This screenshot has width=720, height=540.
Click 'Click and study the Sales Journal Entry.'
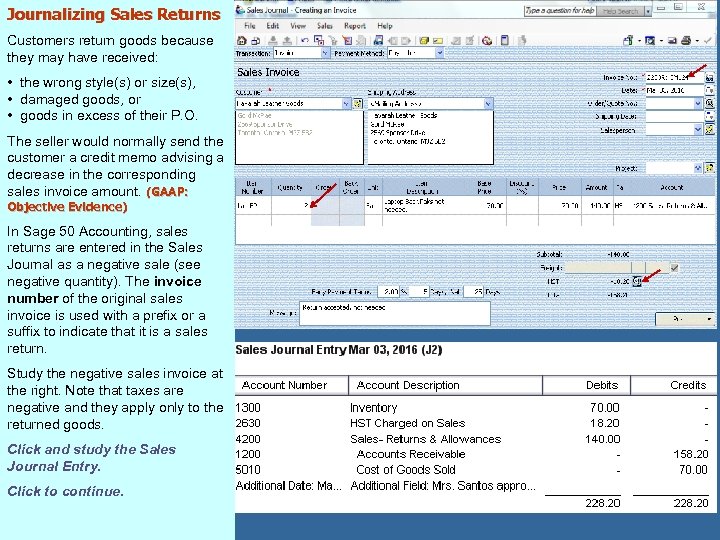coord(91,458)
